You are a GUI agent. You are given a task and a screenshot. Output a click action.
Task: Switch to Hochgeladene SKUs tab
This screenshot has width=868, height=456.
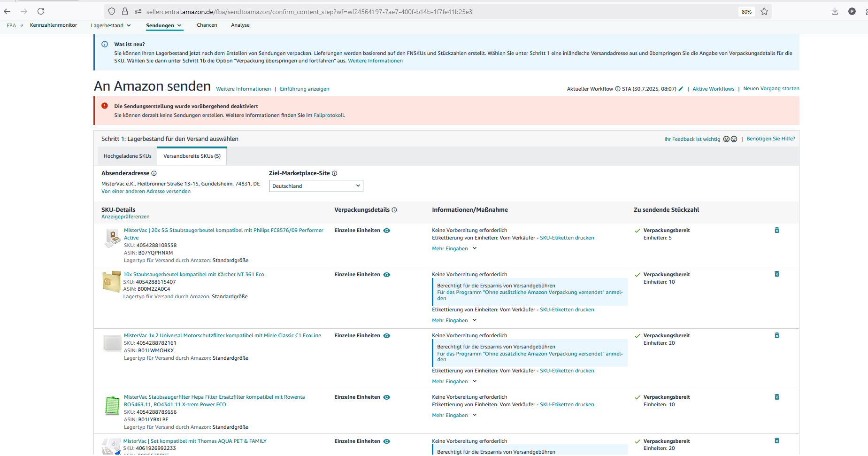(128, 156)
